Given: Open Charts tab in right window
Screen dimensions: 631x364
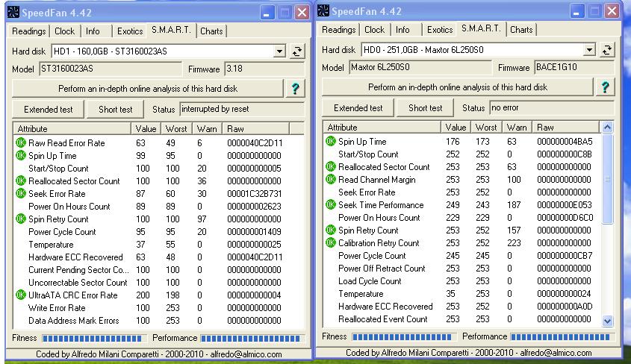Looking at the screenshot, I should click(x=521, y=30).
